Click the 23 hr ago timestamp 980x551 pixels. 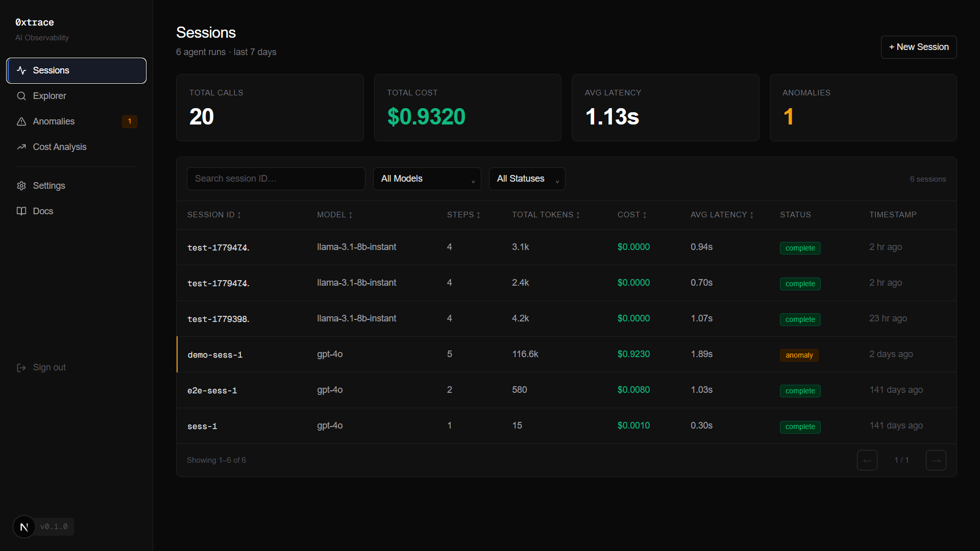pyautogui.click(x=888, y=318)
